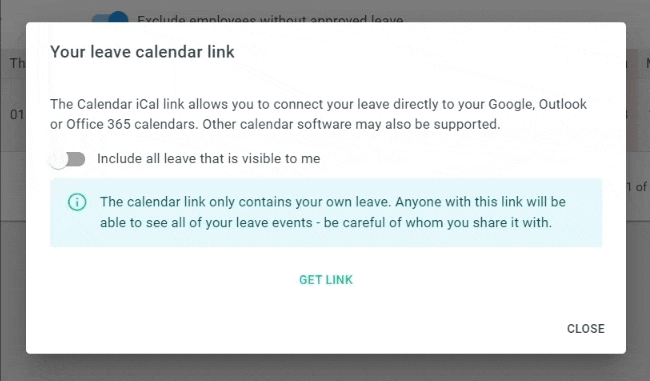Click the Calendar iCal link description paragraph
The height and width of the screenshot is (381, 650).
[x=318, y=114]
